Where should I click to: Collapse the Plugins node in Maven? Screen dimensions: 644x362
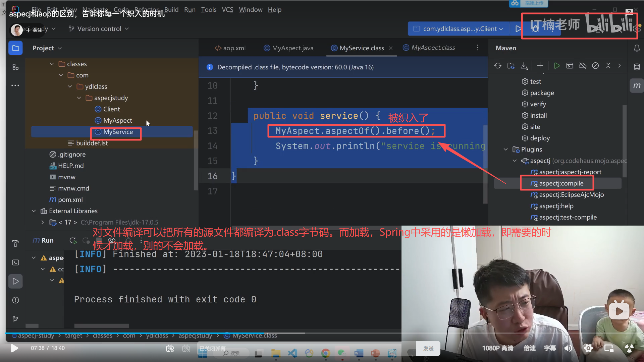(506, 149)
